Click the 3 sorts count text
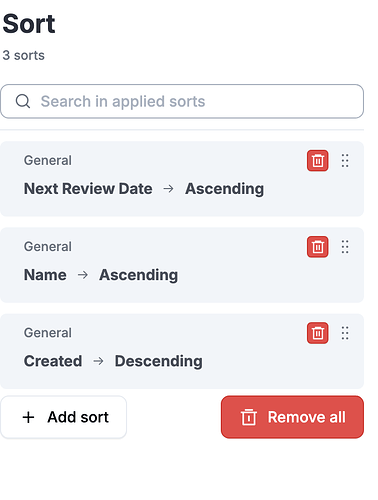Screen dimensions: 378x500 [23, 55]
